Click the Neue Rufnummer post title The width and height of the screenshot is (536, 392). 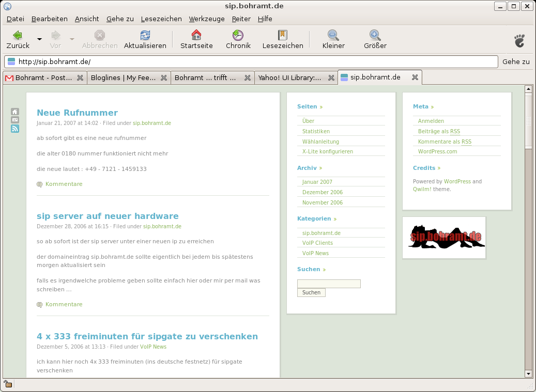tap(77, 113)
